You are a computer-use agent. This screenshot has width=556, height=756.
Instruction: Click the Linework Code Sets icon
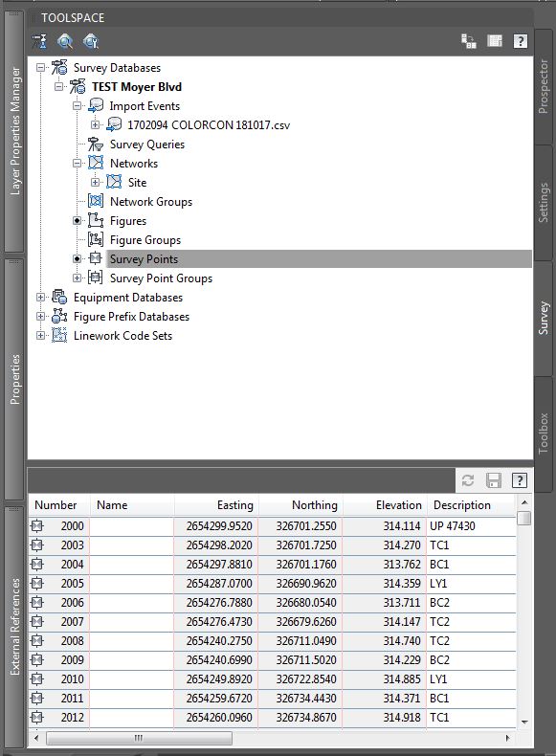[59, 335]
